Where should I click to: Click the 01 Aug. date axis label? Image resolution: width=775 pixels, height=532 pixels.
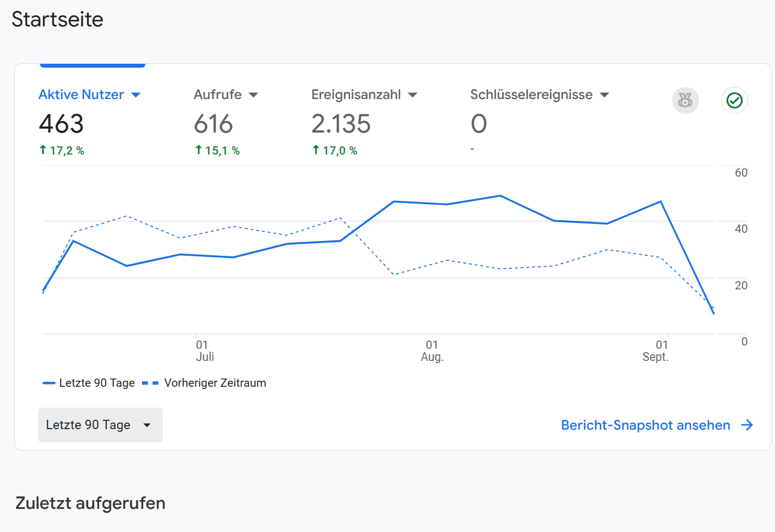tap(432, 351)
